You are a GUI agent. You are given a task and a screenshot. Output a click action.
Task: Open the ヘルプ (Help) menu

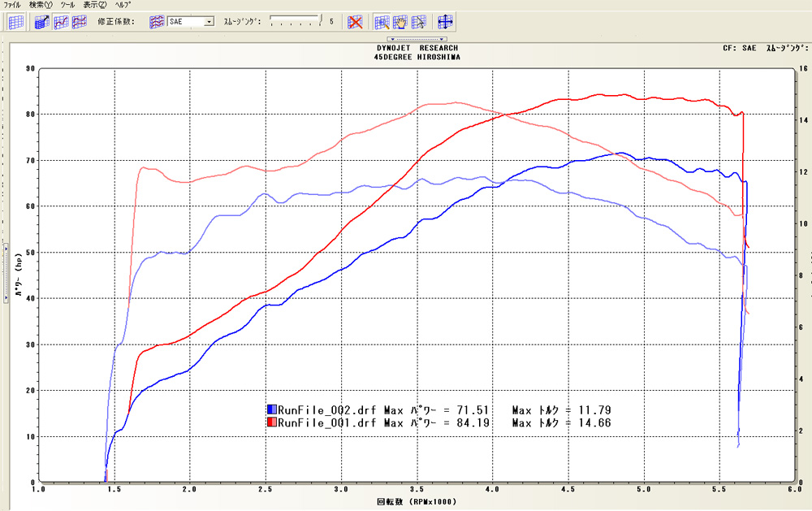(x=123, y=5)
